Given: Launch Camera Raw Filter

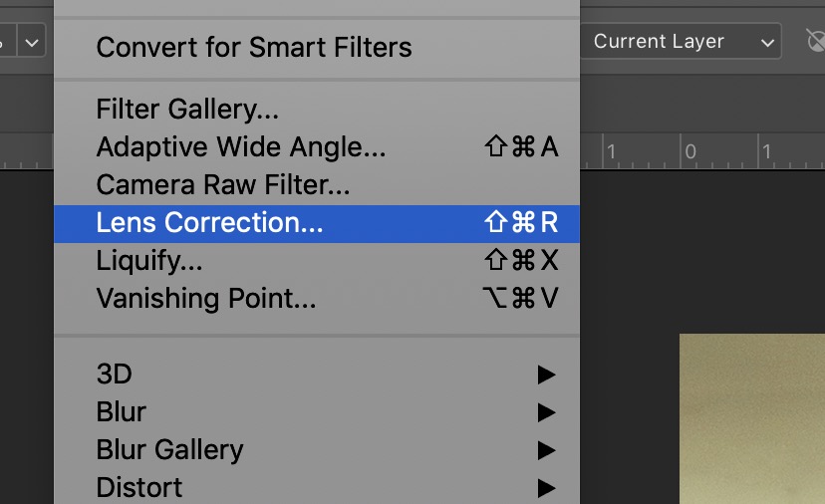Looking at the screenshot, I should click(x=223, y=185).
